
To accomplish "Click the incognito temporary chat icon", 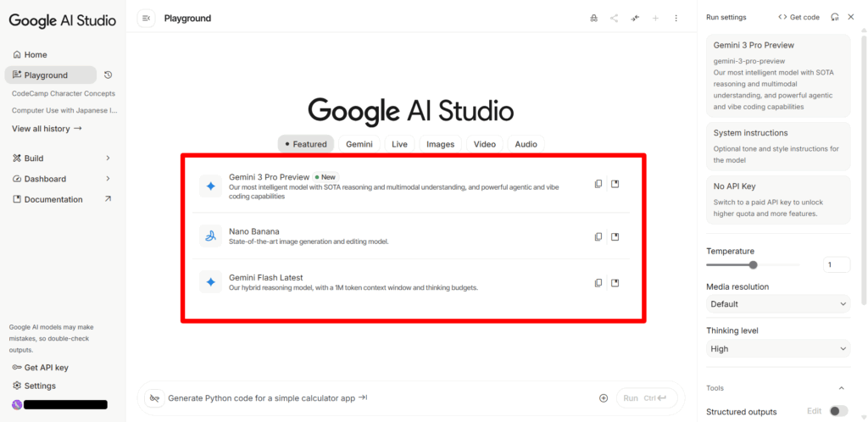I will click(593, 18).
